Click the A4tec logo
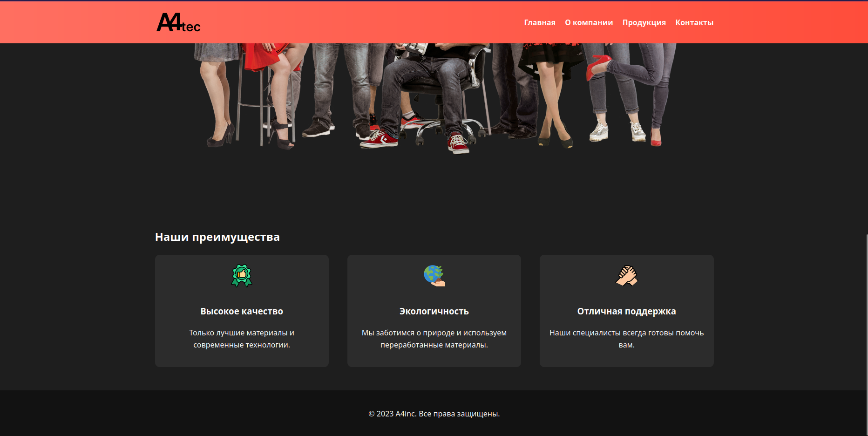Screen dimensions: 868x436 [178, 22]
